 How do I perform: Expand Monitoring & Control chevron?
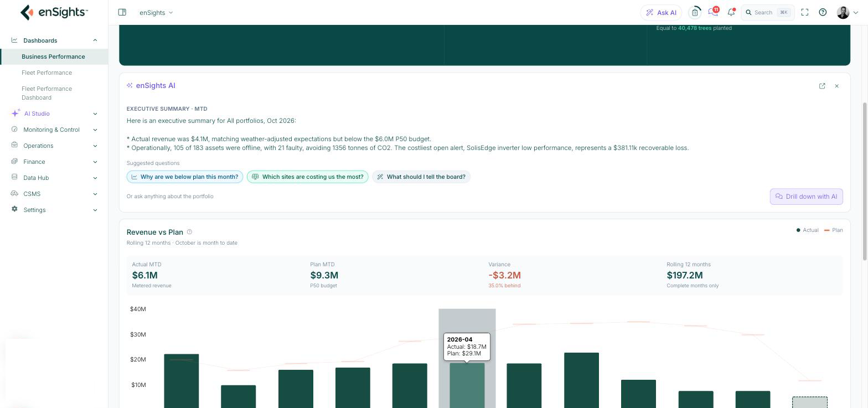coord(95,130)
